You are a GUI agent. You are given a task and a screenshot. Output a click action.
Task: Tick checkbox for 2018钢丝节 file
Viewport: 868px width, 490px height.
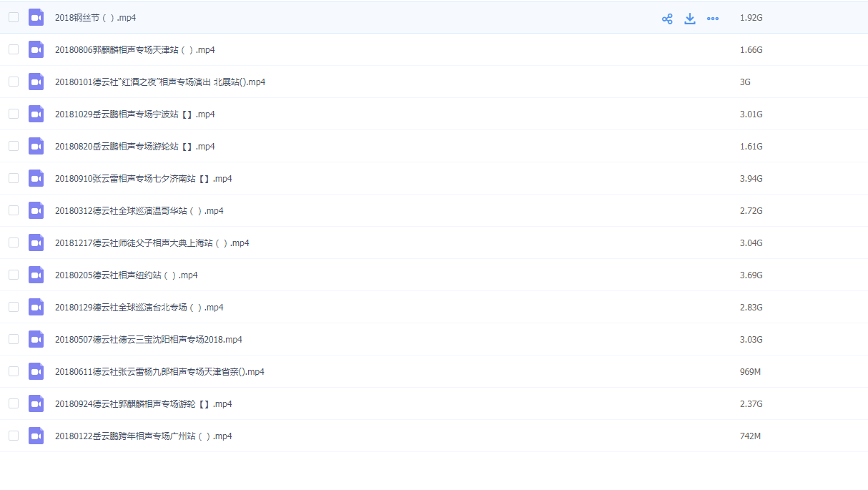click(x=14, y=17)
